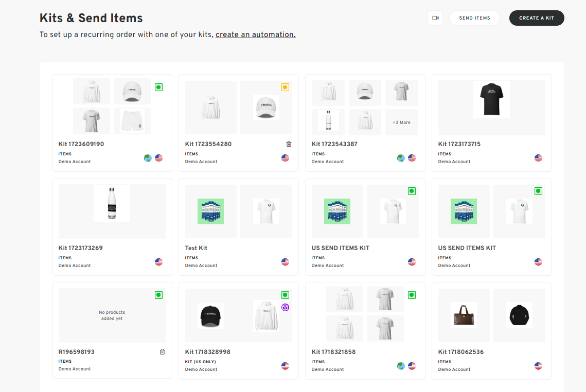Click the video camera icon button
The height and width of the screenshot is (392, 586).
coord(435,18)
